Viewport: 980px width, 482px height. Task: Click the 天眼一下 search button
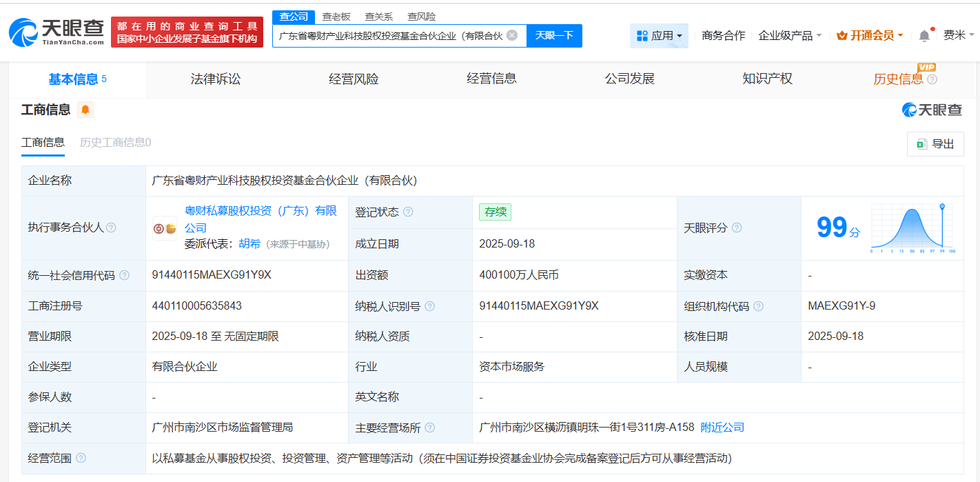pyautogui.click(x=554, y=36)
